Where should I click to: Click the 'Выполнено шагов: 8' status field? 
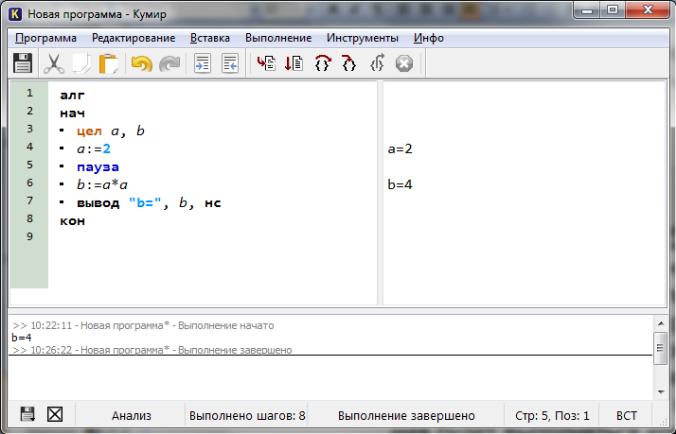coord(247,415)
